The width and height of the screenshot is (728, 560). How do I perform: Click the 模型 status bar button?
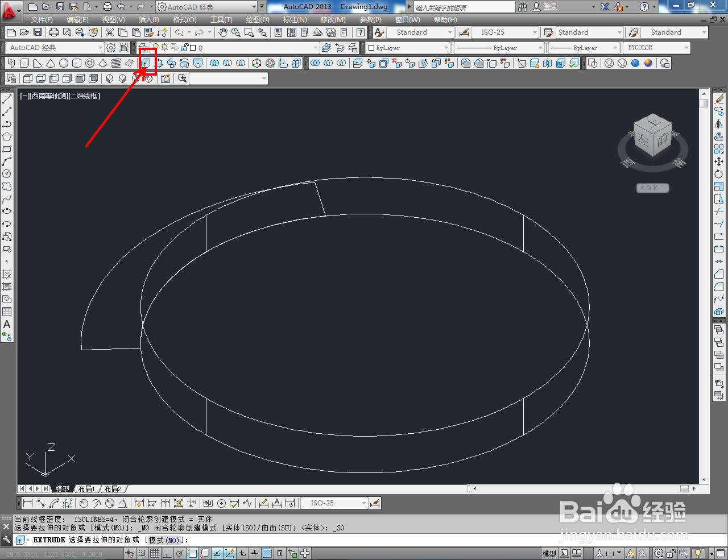(549, 553)
